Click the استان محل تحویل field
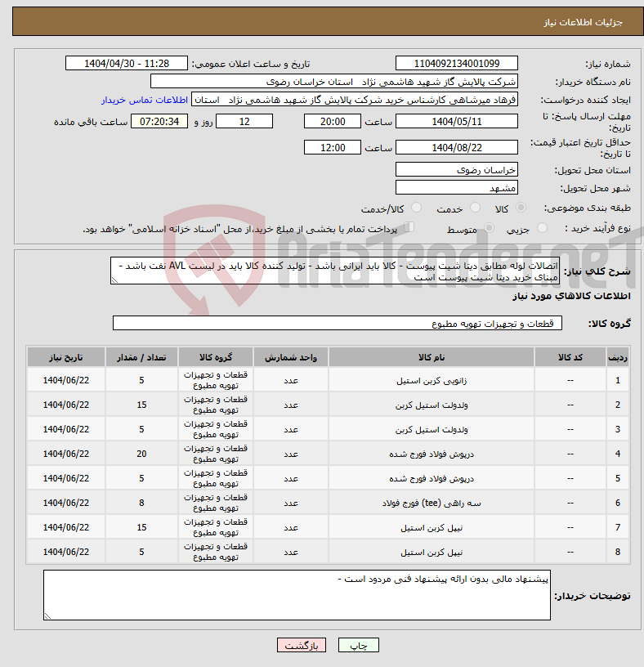This screenshot has height=667, width=644. tap(456, 169)
